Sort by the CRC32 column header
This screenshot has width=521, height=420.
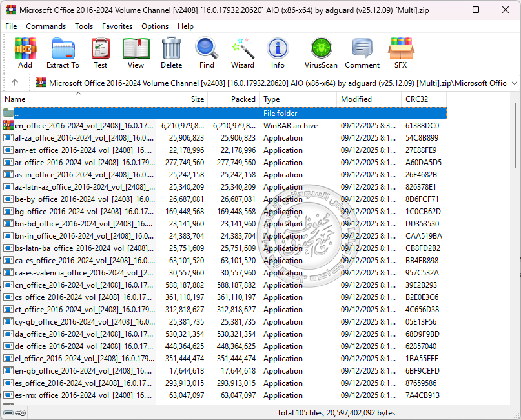(424, 99)
